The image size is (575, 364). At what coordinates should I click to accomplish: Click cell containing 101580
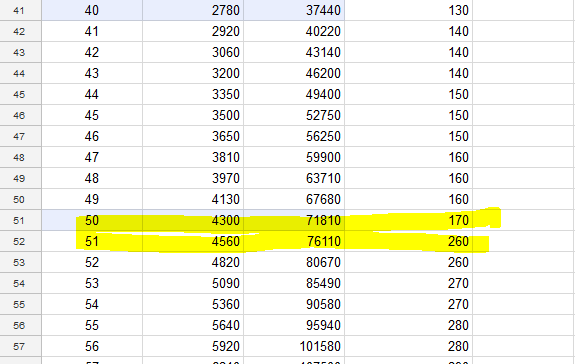[294, 346]
